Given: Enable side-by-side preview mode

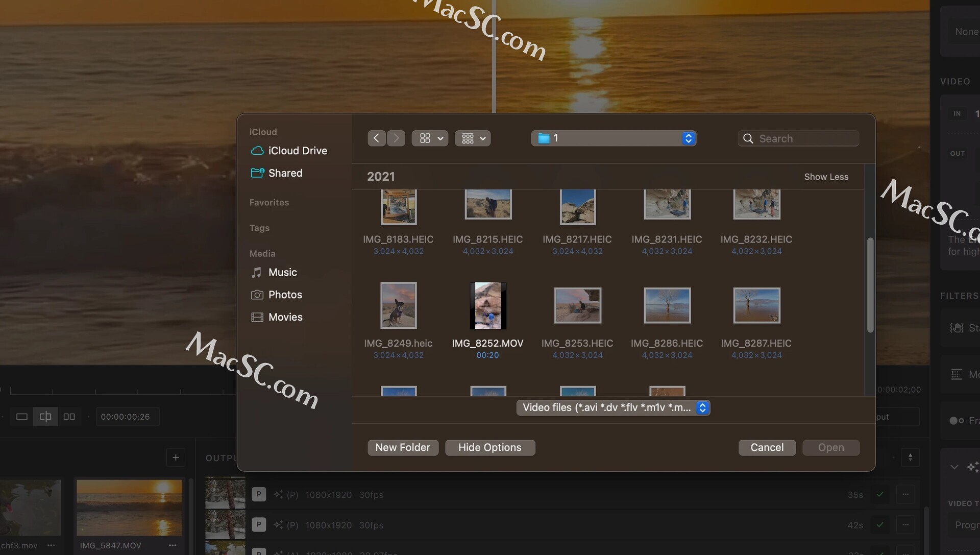Looking at the screenshot, I should point(69,417).
